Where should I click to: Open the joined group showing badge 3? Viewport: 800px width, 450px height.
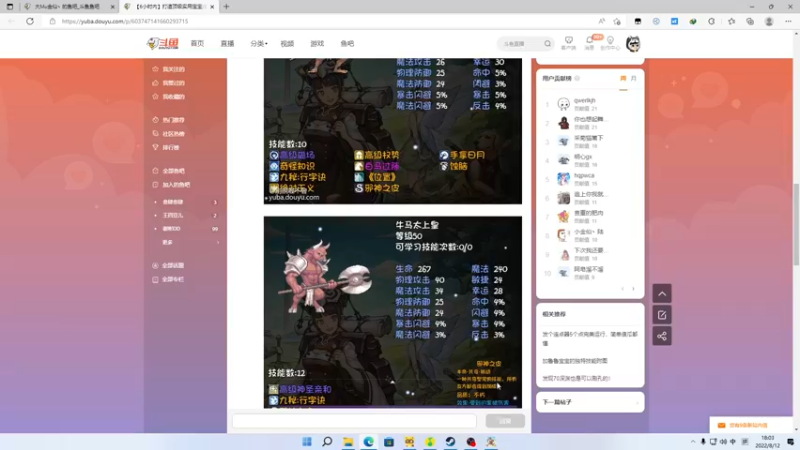(186, 202)
